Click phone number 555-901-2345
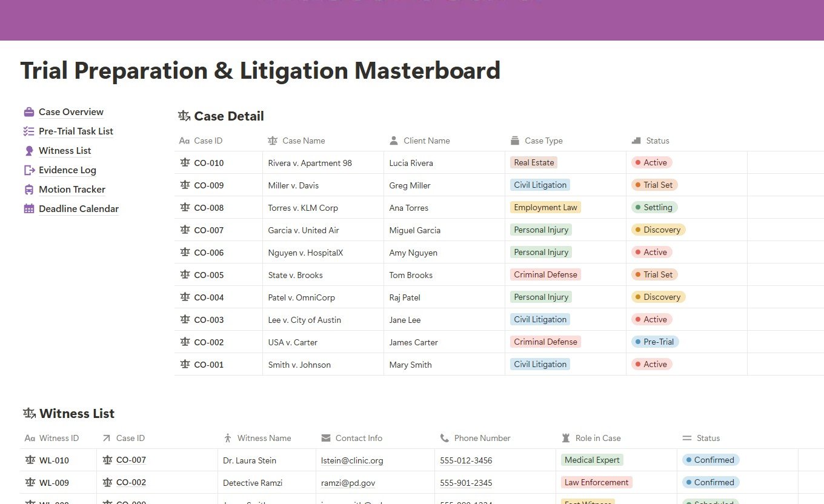The image size is (824, 504). pos(466,483)
